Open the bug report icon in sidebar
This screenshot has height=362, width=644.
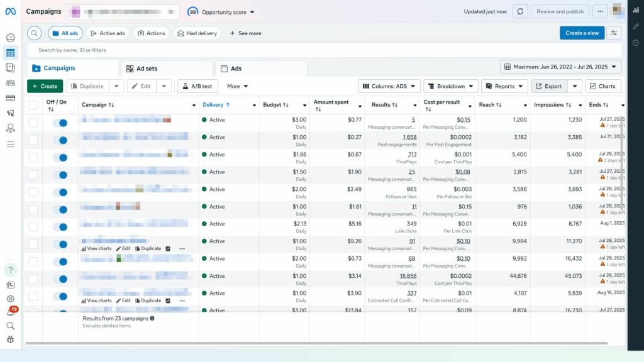(11, 339)
